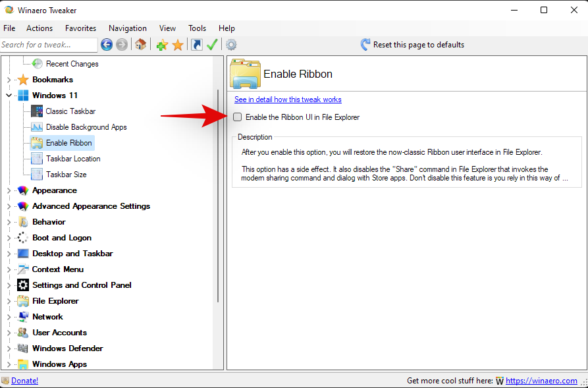Screen dimensions: 588x388
Task: Click the Desktop and Taskbar monitor icon
Action: (x=23, y=254)
